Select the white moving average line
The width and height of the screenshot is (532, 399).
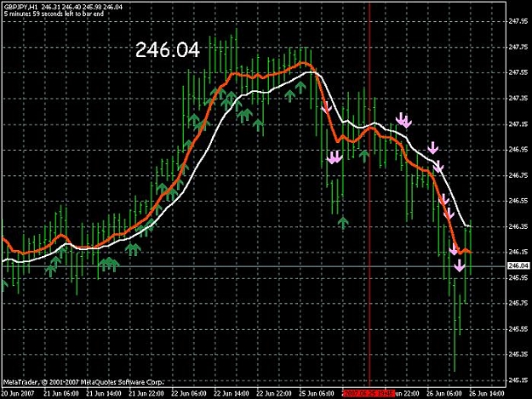click(x=207, y=151)
